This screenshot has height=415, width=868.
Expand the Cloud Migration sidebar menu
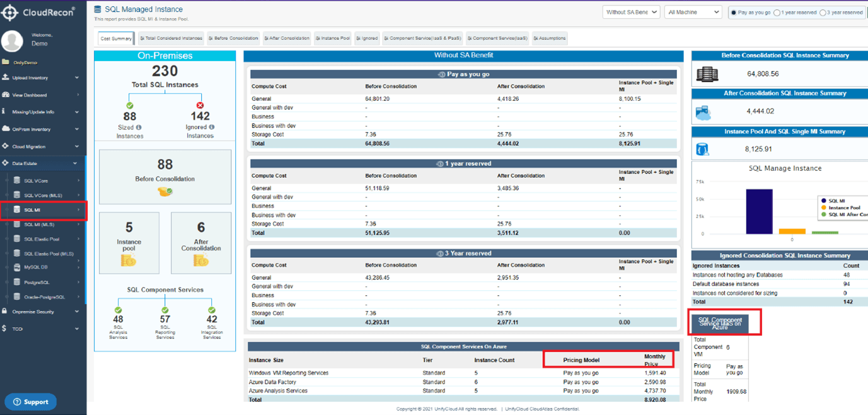(x=43, y=146)
